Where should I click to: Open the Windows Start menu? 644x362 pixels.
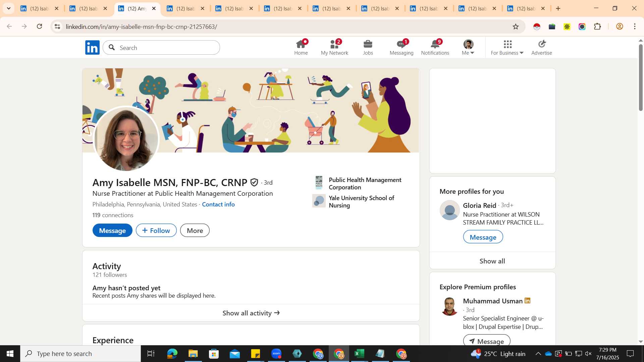point(10,354)
